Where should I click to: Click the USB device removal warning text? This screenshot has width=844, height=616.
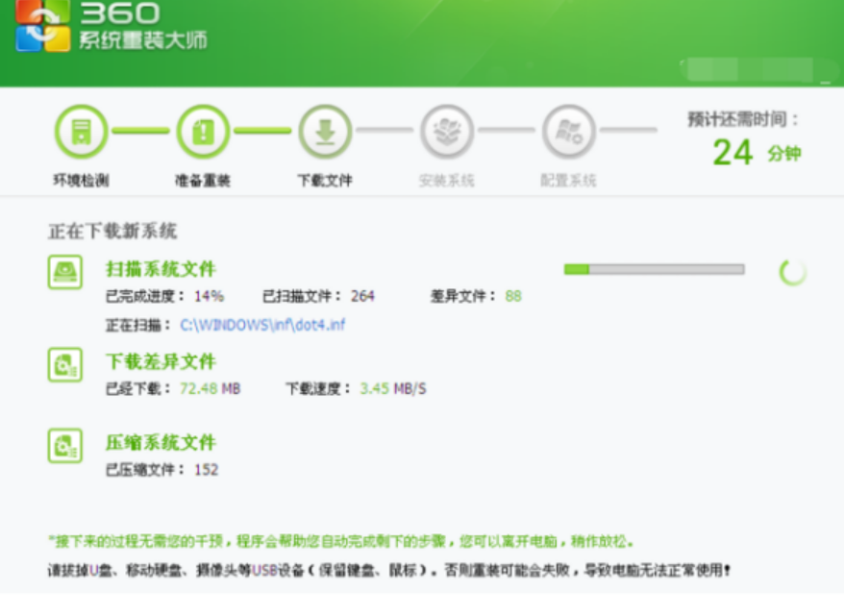coord(389,570)
